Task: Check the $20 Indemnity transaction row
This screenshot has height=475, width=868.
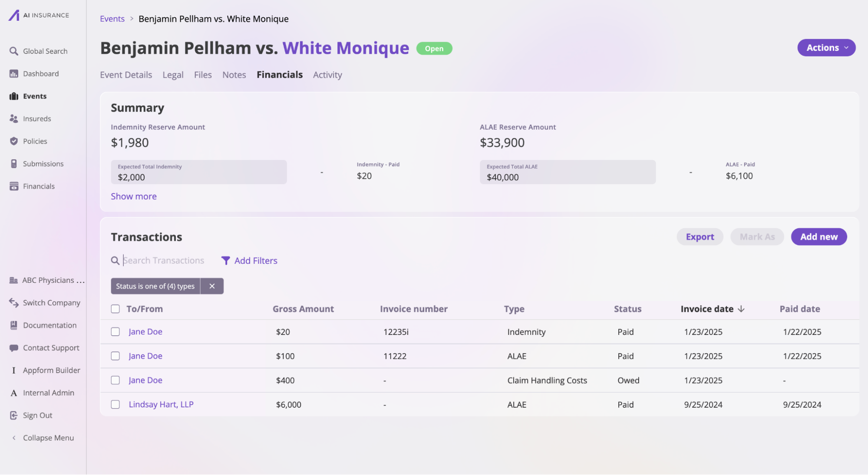Action: pyautogui.click(x=115, y=332)
